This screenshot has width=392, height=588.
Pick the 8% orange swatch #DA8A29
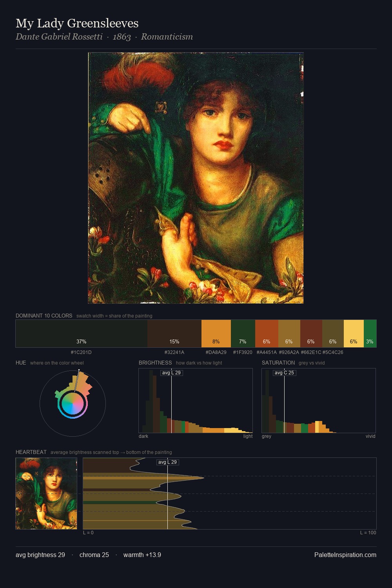tap(216, 334)
